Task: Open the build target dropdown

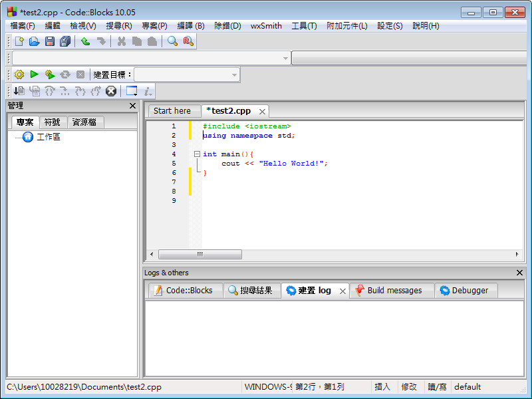Action: (234, 75)
